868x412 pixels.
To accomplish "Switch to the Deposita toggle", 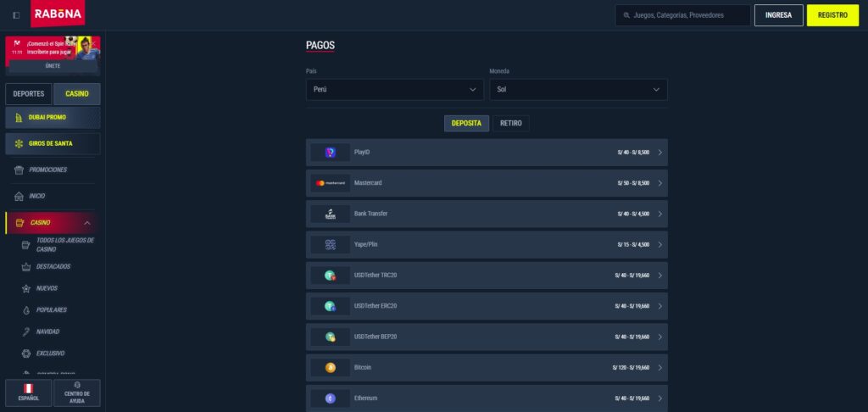I will (x=466, y=124).
